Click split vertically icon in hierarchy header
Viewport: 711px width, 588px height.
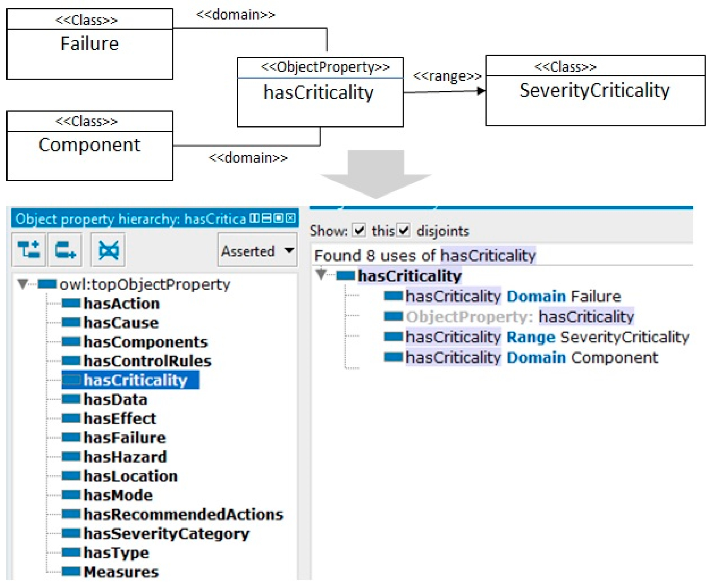coord(254,218)
